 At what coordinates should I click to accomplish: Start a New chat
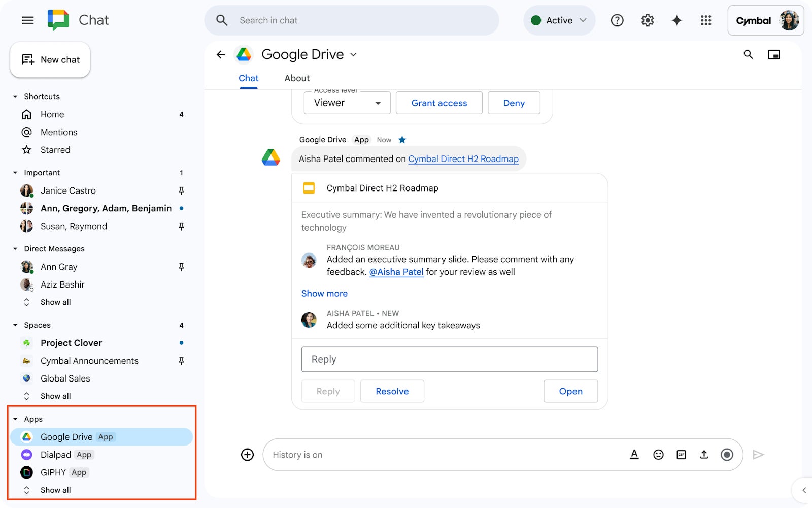[50, 60]
